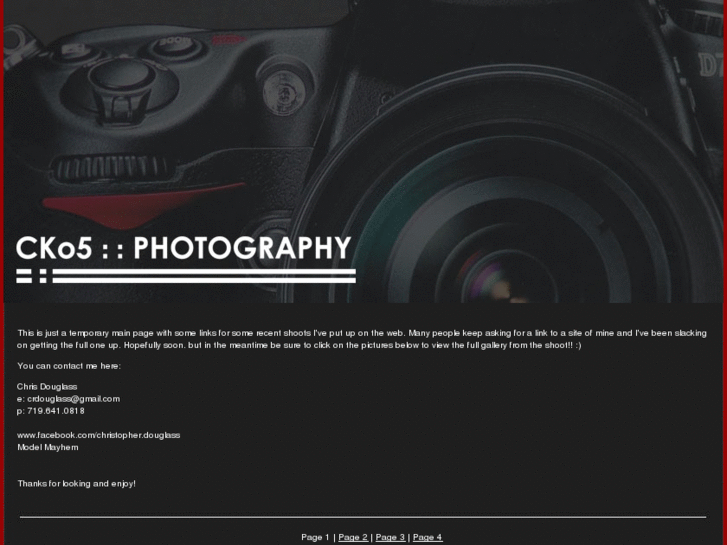Open the Model Mayhem link

48,447
